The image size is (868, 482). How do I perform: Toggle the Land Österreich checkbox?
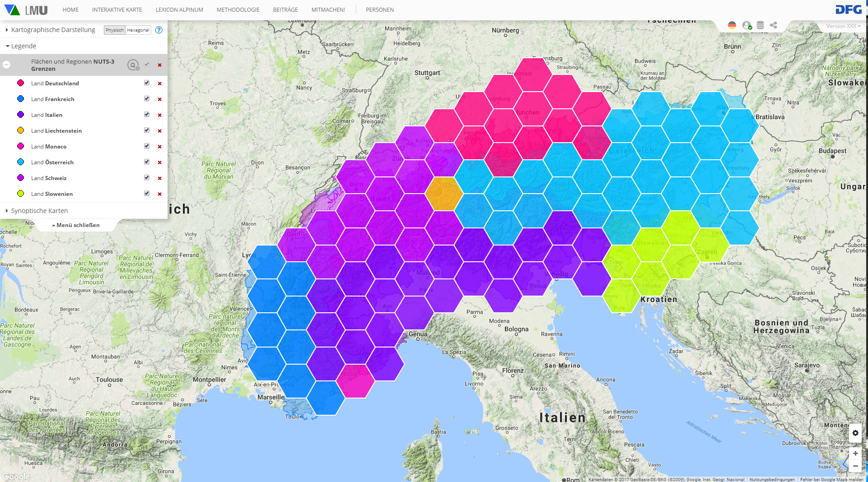click(x=147, y=162)
